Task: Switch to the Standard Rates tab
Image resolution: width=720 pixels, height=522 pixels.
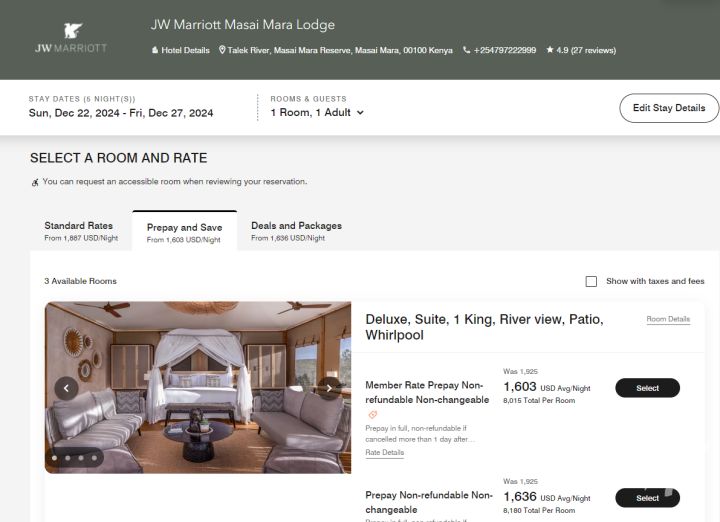Action: click(x=79, y=231)
